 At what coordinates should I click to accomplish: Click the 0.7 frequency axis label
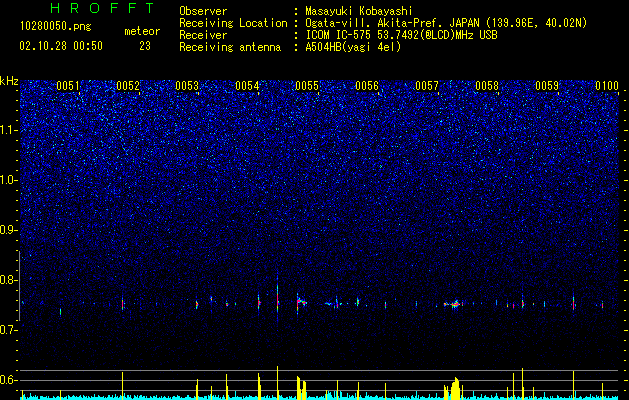pos(8,330)
